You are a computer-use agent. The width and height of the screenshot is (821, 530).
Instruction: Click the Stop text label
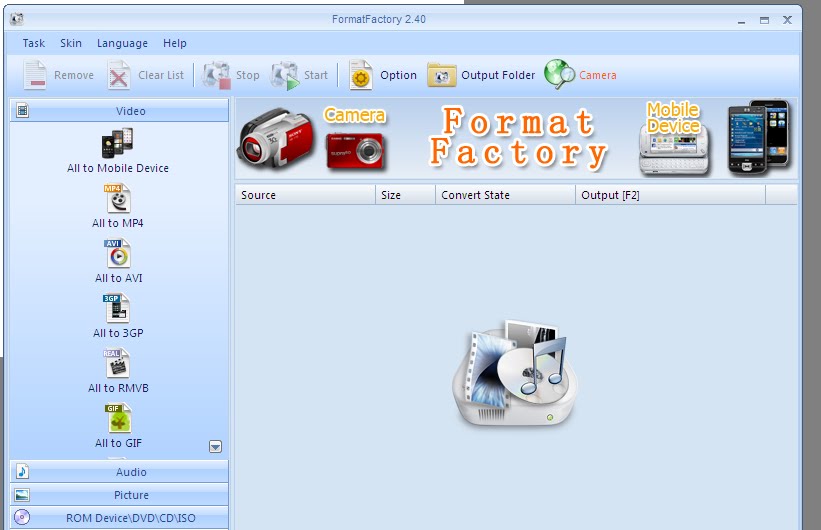(248, 75)
